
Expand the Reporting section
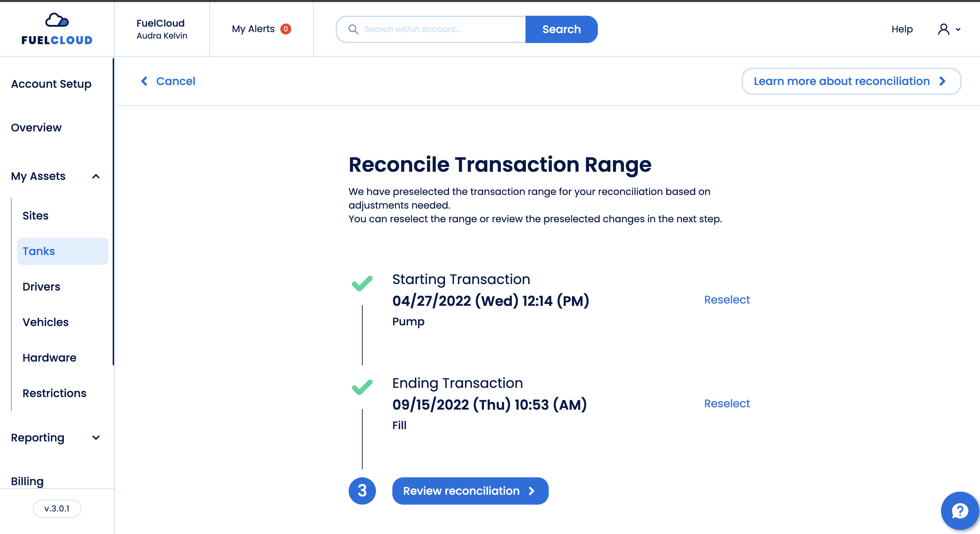click(96, 438)
